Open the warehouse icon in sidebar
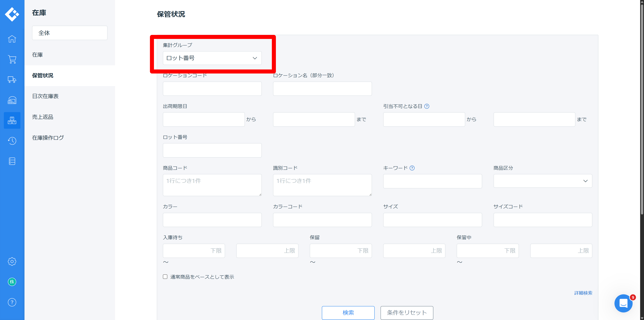Image resolution: width=644 pixels, height=320 pixels. pos(12,100)
